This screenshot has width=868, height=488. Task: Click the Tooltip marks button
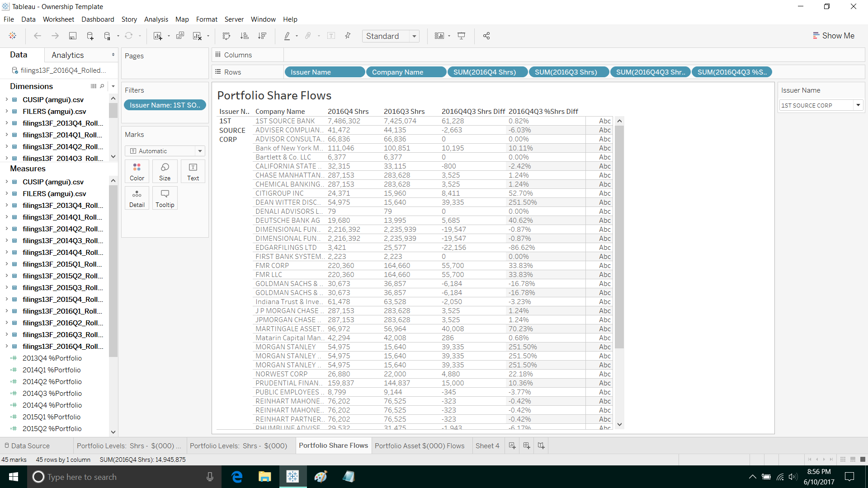point(165,198)
